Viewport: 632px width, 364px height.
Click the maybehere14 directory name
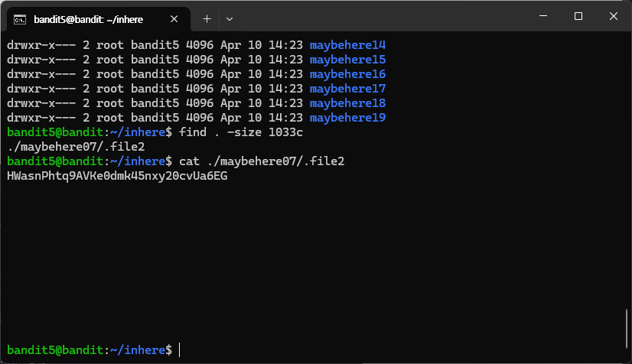[347, 44]
